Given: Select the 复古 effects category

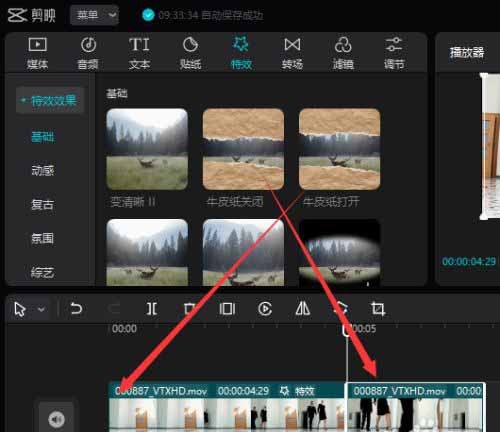Looking at the screenshot, I should pos(43,204).
